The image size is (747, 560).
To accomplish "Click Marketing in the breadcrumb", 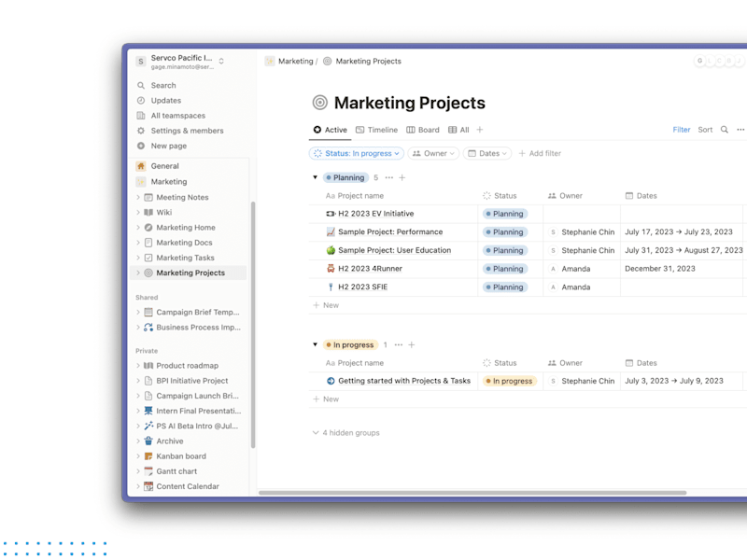I will click(295, 61).
